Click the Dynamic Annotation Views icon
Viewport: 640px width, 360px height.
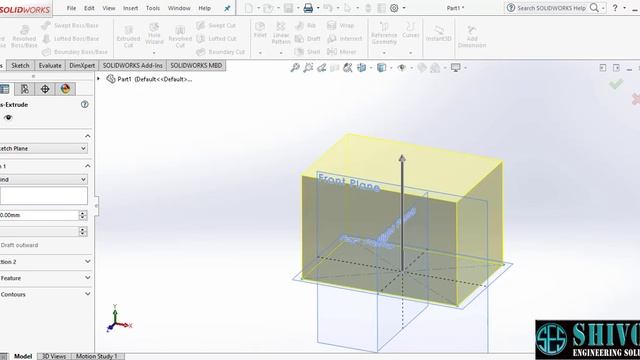click(x=348, y=68)
